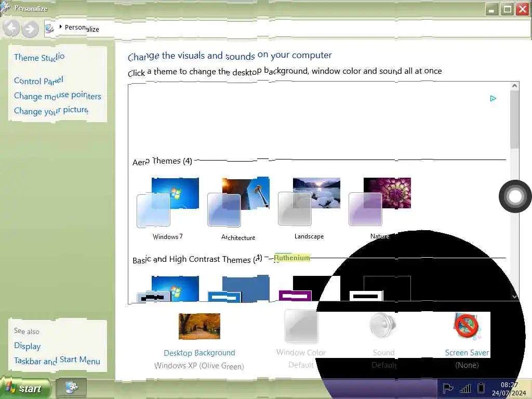Click the Personalize title bar icon
This screenshot has height=399, width=532.
coord(5,7)
